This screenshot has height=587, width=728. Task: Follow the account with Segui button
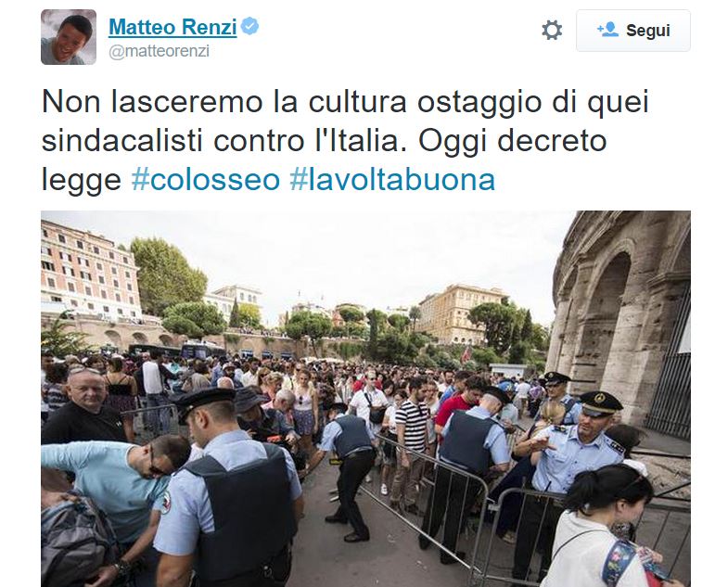(633, 31)
